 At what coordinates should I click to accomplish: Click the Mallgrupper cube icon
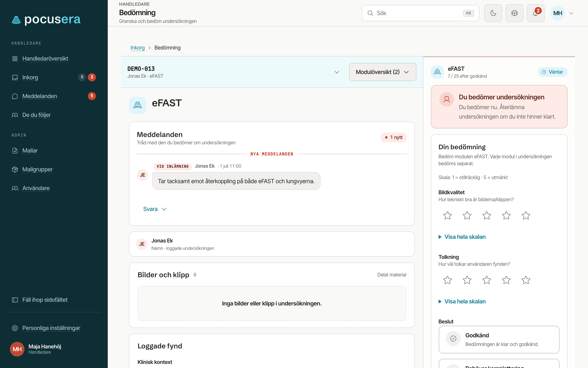pyautogui.click(x=15, y=169)
